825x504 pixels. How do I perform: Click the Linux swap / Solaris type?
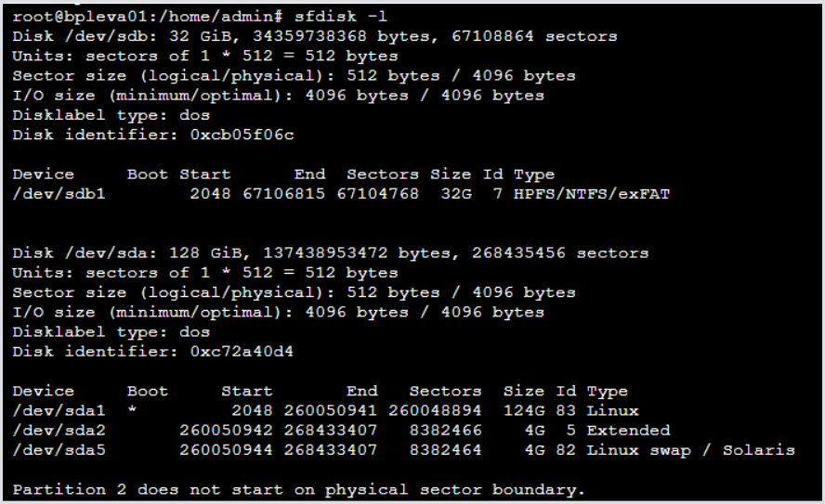click(x=690, y=450)
